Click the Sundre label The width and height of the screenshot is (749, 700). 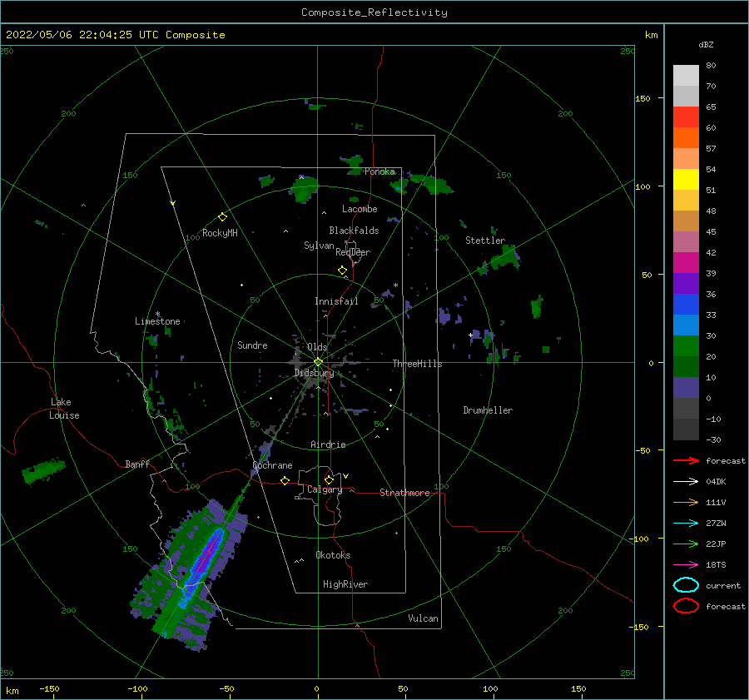point(252,345)
